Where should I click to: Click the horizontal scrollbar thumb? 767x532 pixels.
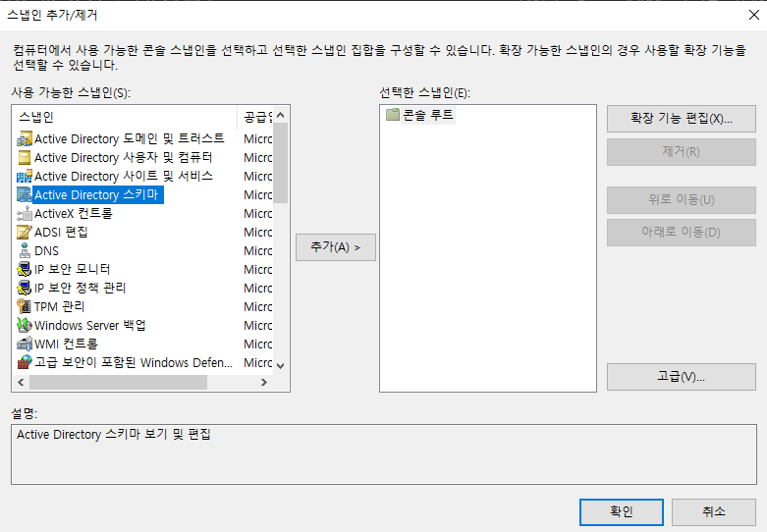pyautogui.click(x=118, y=382)
